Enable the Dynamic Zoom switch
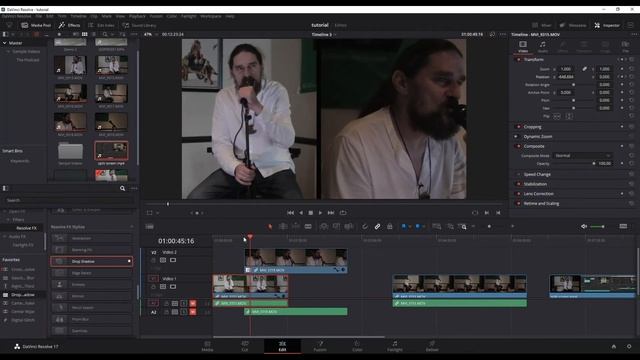Image resolution: width=640 pixels, height=360 pixels. pyautogui.click(x=516, y=136)
